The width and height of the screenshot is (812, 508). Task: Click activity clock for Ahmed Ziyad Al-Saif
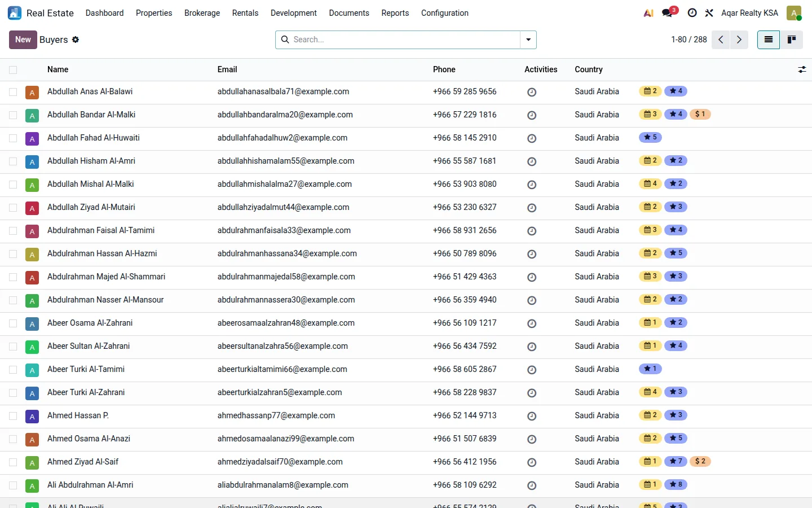click(532, 462)
